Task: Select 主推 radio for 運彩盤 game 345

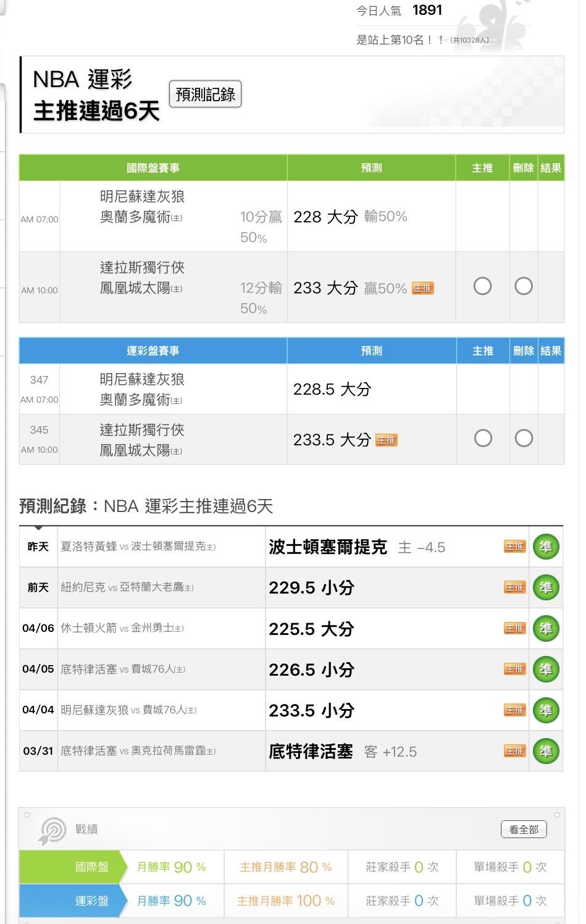Action: coord(482,439)
